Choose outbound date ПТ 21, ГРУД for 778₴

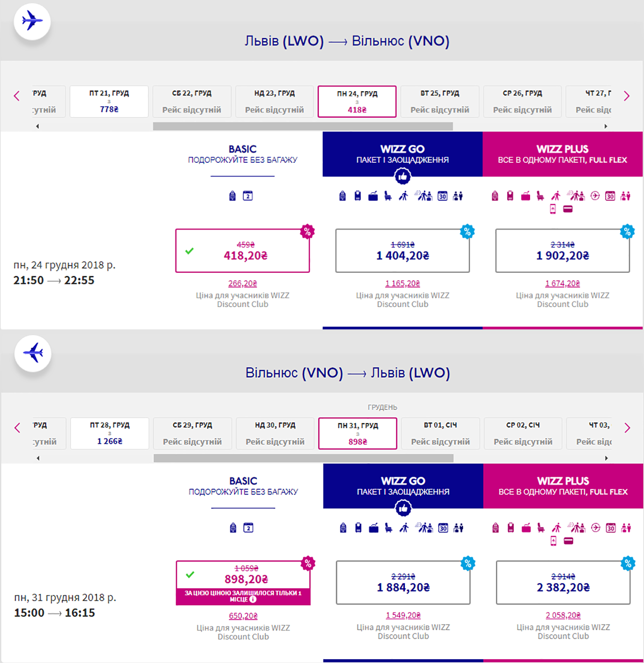(109, 102)
